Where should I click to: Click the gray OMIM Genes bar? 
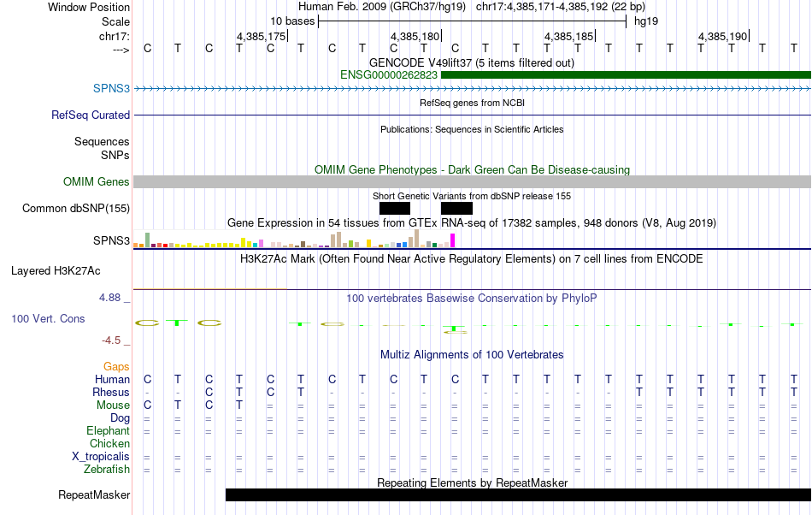tap(473, 182)
